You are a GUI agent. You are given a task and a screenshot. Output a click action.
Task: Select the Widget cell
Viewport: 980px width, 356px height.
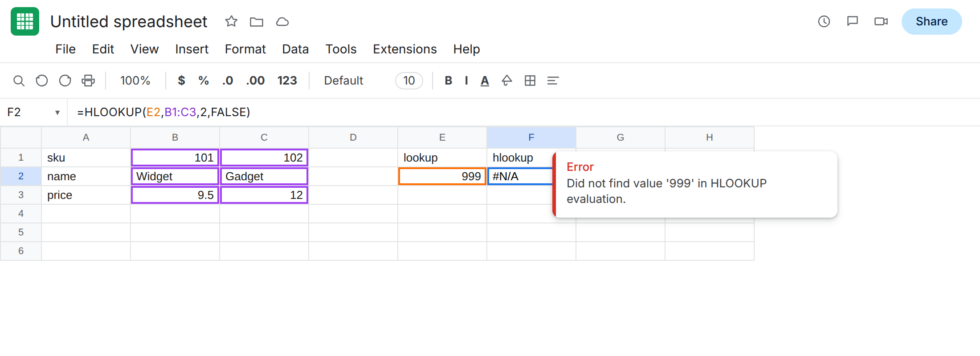(x=175, y=176)
